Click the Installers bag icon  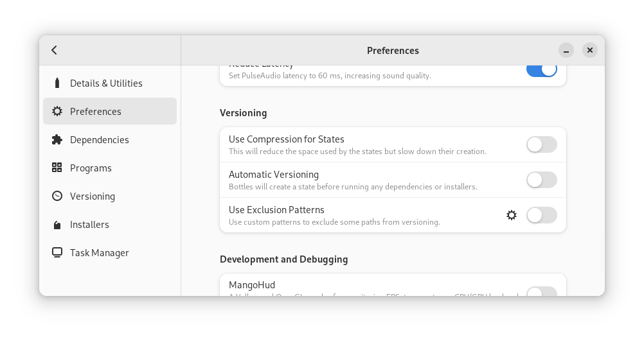coord(57,224)
